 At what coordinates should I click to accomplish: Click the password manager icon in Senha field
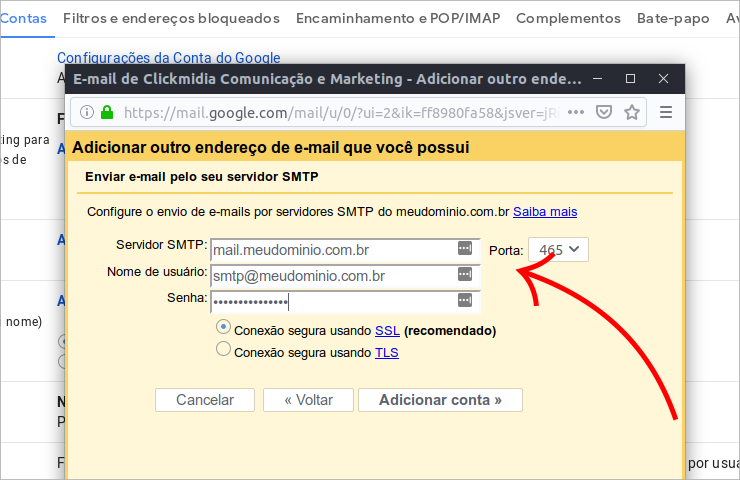point(465,300)
